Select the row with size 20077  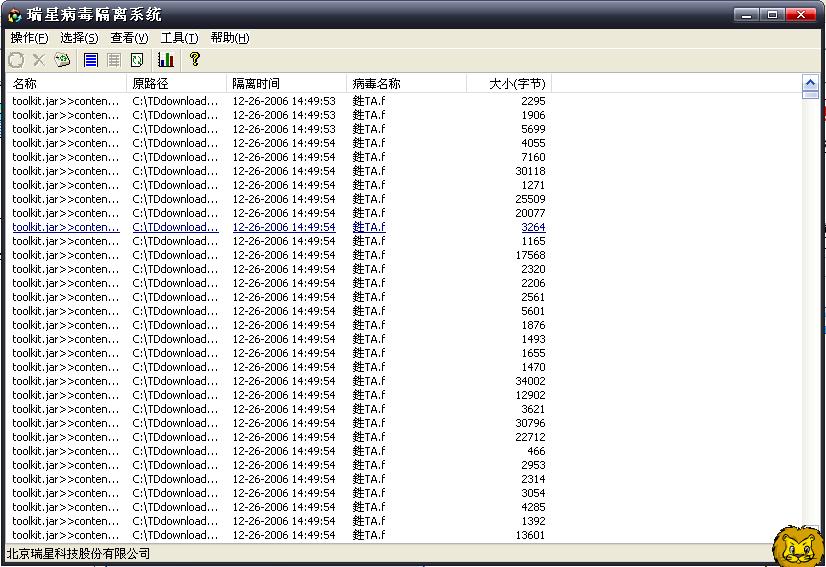279,213
